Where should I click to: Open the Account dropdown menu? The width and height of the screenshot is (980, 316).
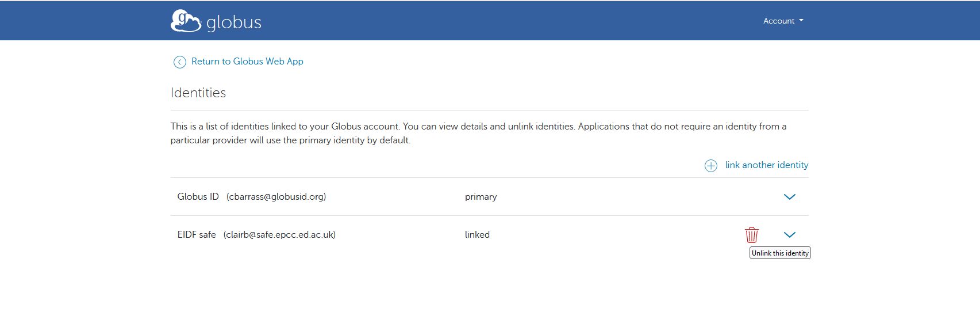(782, 21)
